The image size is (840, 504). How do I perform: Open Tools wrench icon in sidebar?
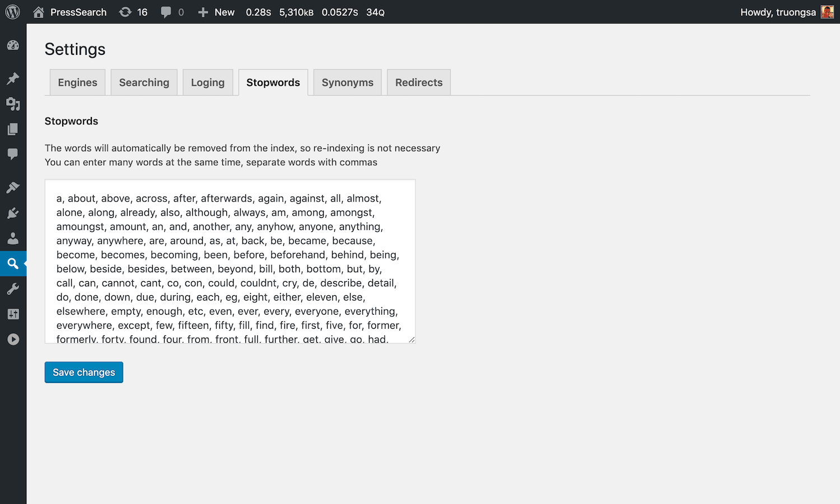click(13, 289)
